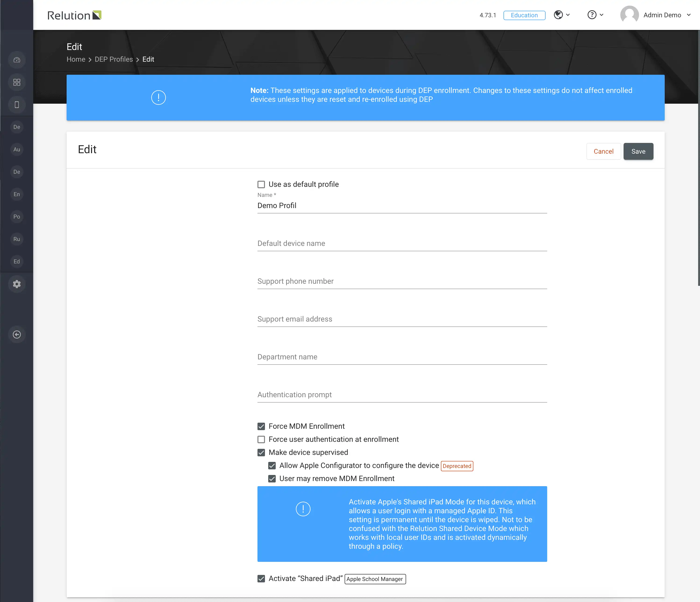The image size is (700, 602).
Task: Disable User may remove MDM Enrollment
Action: pyautogui.click(x=272, y=479)
